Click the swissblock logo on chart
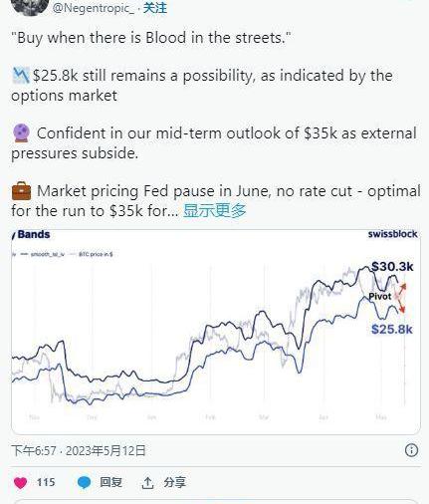Viewport: 429px width, 504px height. pyautogui.click(x=392, y=234)
